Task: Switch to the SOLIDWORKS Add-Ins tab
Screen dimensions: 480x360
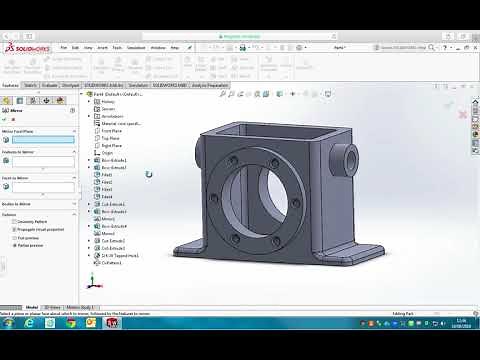Action: tap(104, 85)
